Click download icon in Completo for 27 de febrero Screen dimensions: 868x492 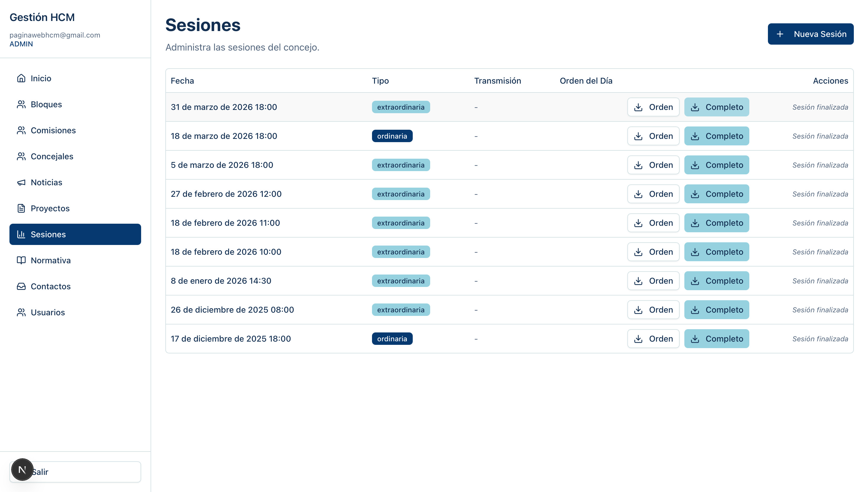pyautogui.click(x=695, y=194)
